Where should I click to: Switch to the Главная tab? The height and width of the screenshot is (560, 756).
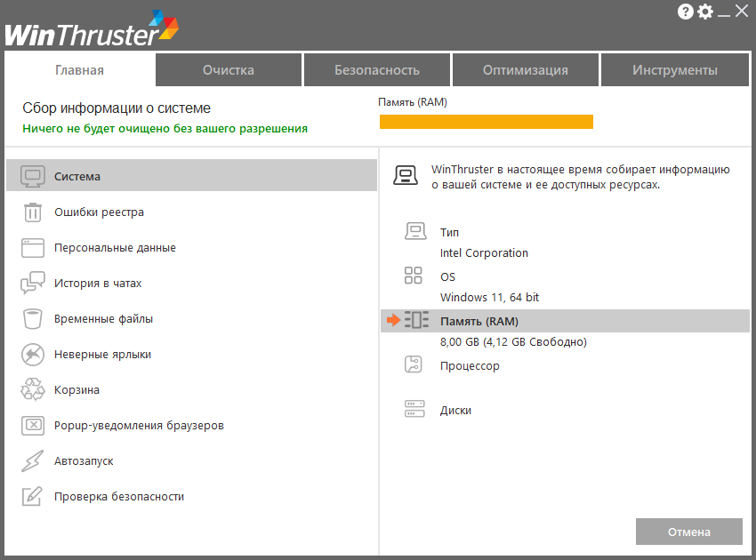[x=79, y=70]
